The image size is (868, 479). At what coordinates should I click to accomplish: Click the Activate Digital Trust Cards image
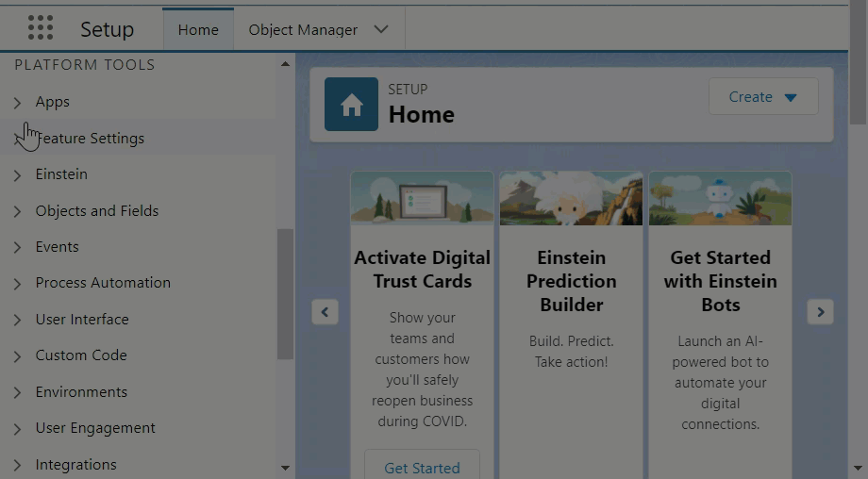[422, 198]
